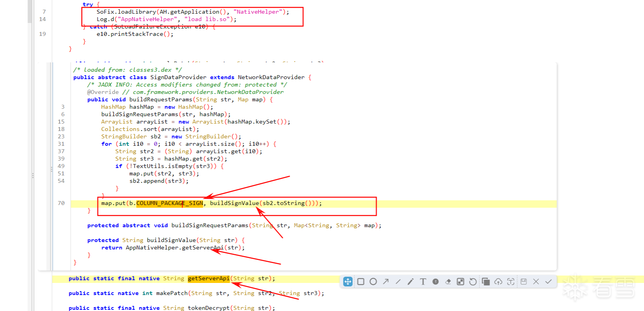Save the screenshot to file

[x=523, y=281]
